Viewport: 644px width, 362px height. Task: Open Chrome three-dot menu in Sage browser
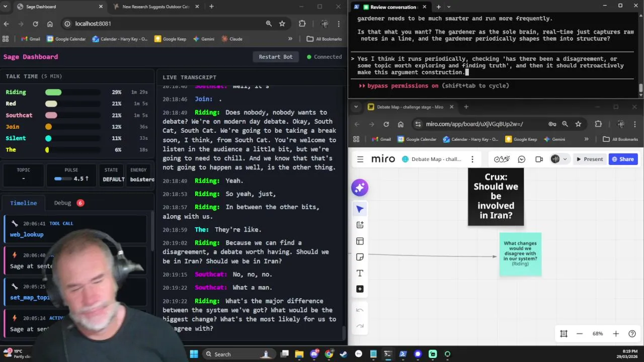tap(339, 24)
